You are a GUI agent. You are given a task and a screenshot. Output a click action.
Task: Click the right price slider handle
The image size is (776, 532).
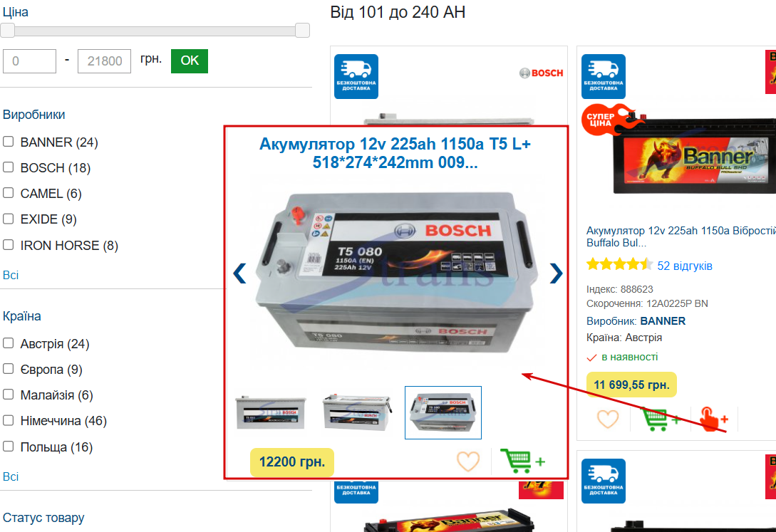302,30
